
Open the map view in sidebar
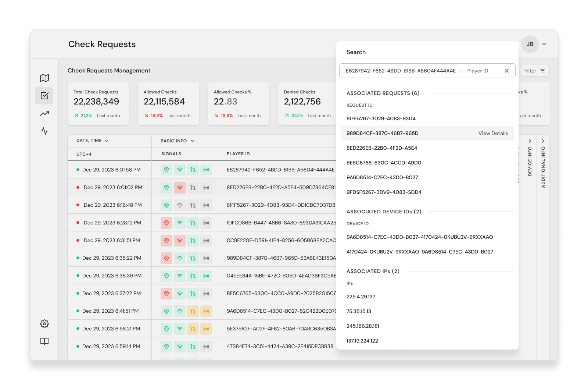point(44,78)
